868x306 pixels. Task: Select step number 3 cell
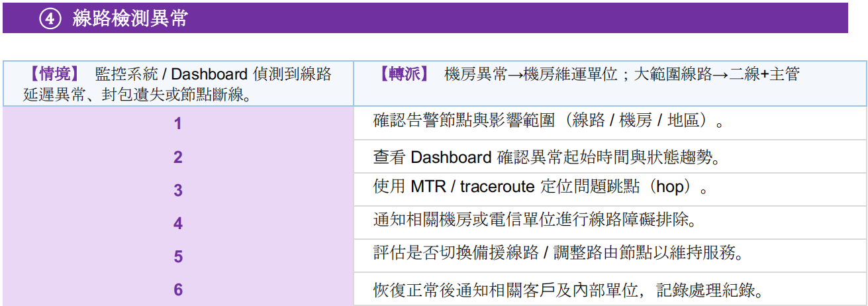point(177,190)
